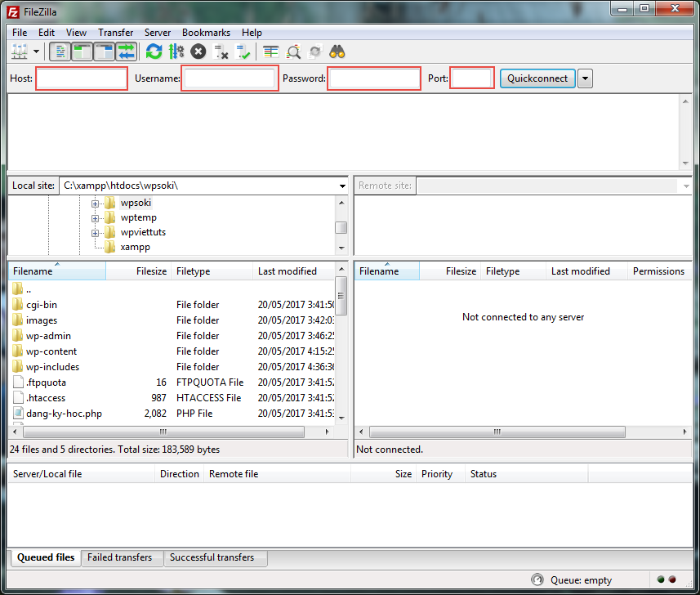This screenshot has width=700, height=595.
Task: Click the reconnect to last server icon
Action: pos(243,51)
